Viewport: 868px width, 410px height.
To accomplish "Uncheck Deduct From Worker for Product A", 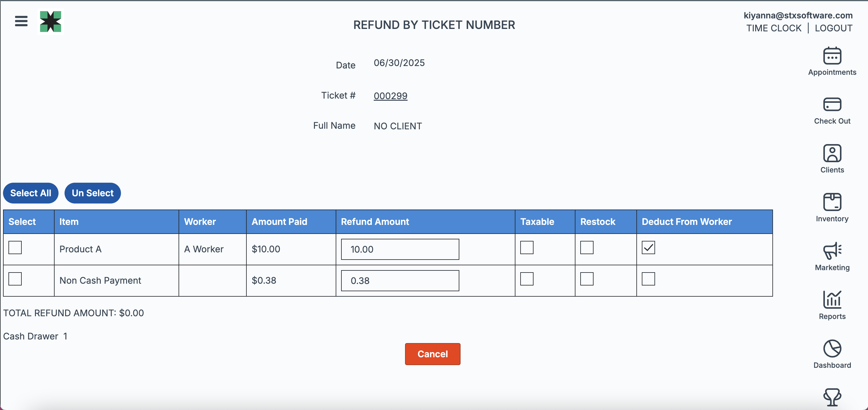I will (648, 248).
